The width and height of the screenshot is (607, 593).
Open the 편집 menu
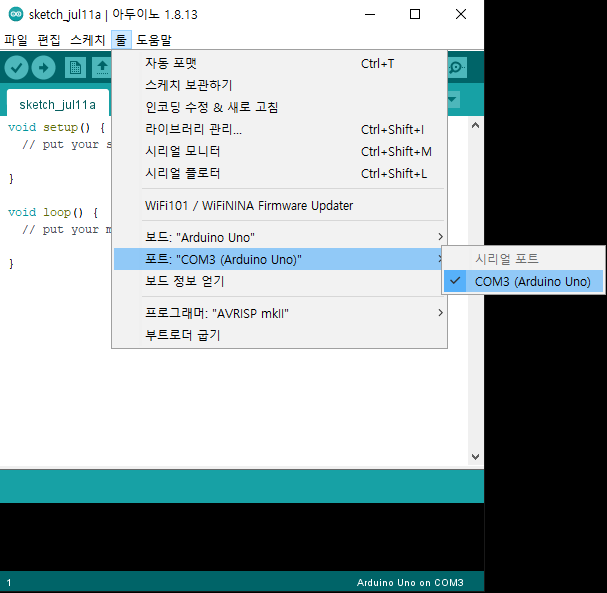coord(49,40)
